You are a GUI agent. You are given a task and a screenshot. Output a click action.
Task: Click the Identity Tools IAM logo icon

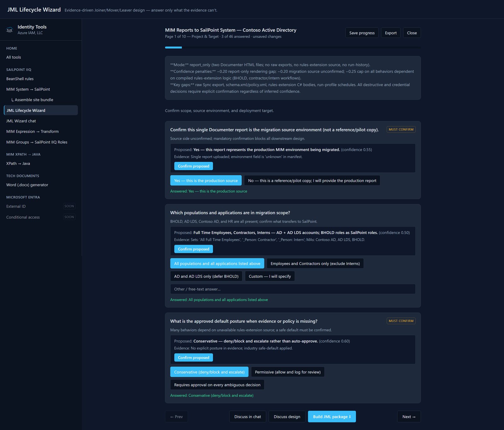point(9,30)
